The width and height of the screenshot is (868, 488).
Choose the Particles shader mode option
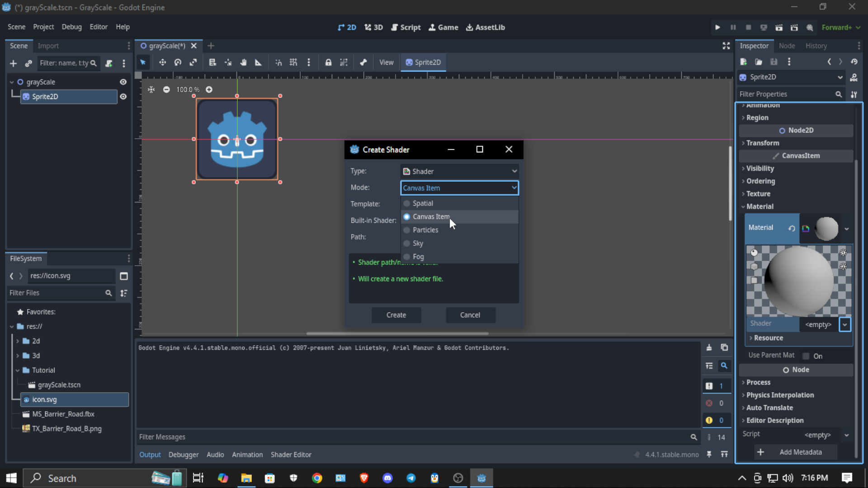tap(425, 230)
